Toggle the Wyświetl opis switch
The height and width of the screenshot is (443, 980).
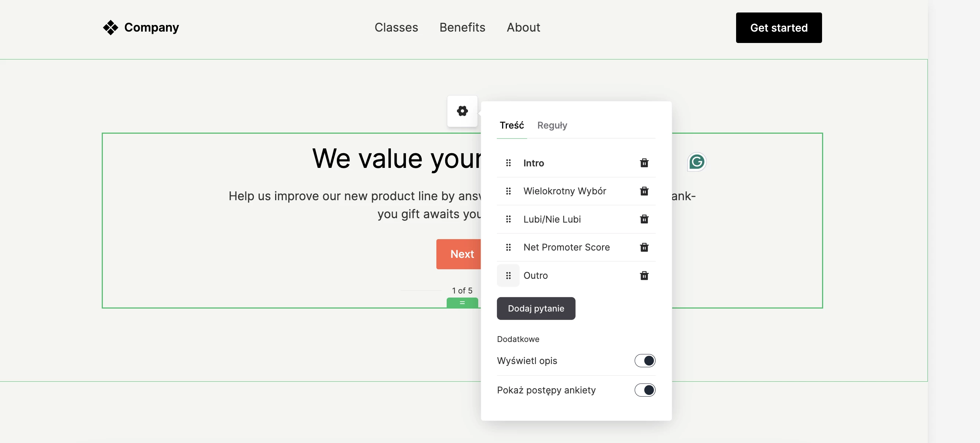tap(644, 360)
